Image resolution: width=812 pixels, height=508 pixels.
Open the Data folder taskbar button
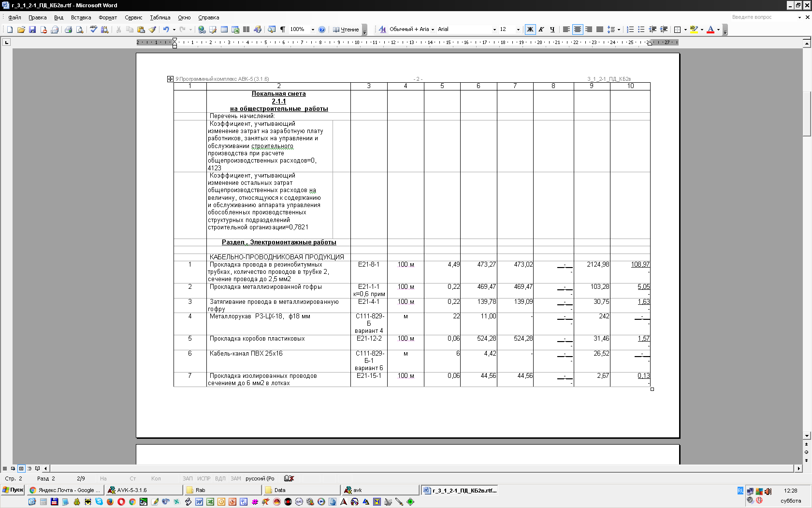tap(301, 490)
